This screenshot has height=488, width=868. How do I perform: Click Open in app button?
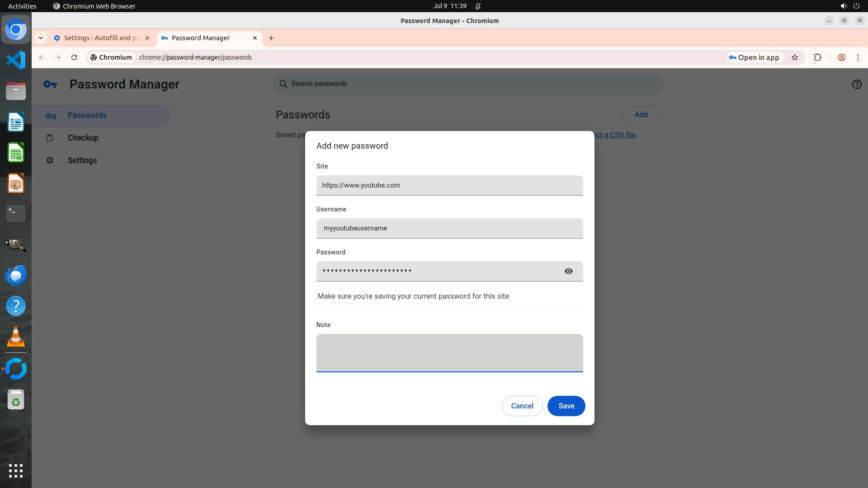[754, 57]
